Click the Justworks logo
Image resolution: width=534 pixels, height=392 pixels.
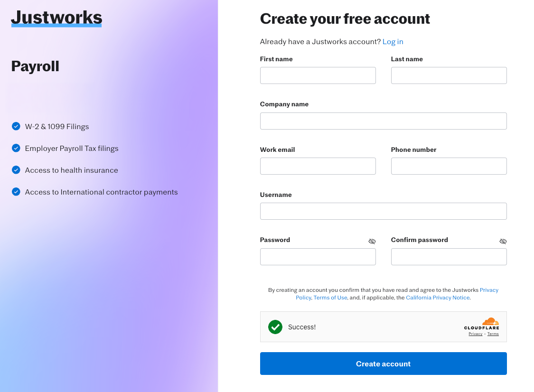tap(56, 18)
